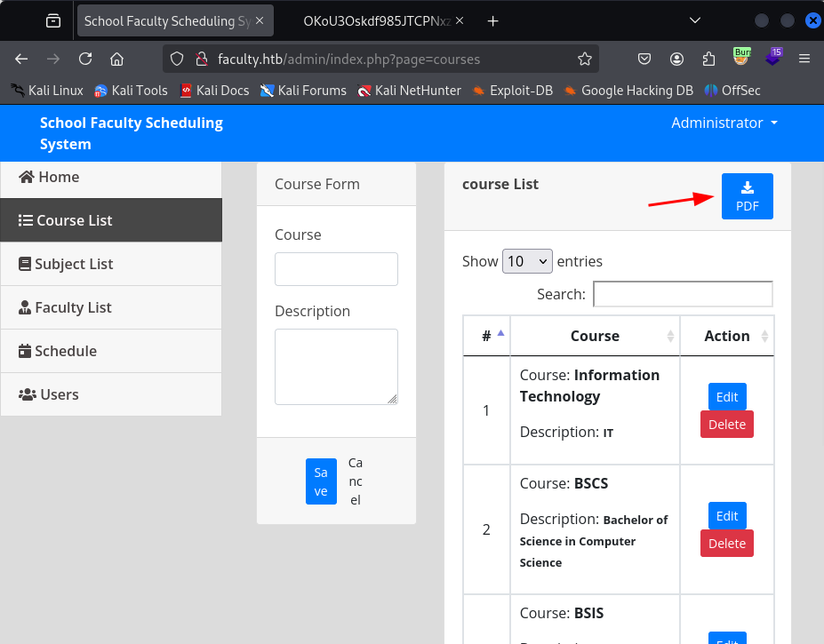Open Schedule in the sidebar

(x=111, y=351)
